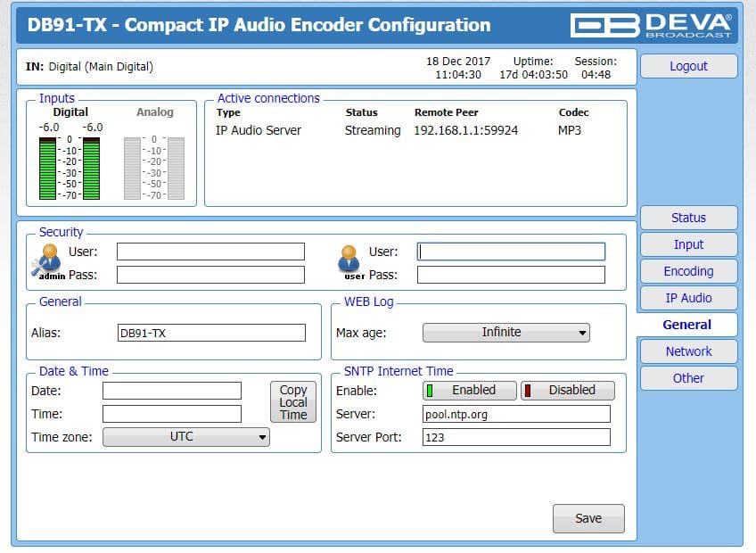
Task: Select the General tab
Action: tap(687, 325)
